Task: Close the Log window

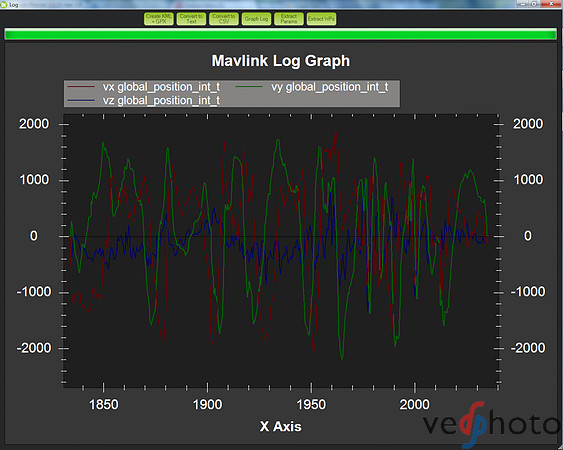Action: pyautogui.click(x=551, y=4)
